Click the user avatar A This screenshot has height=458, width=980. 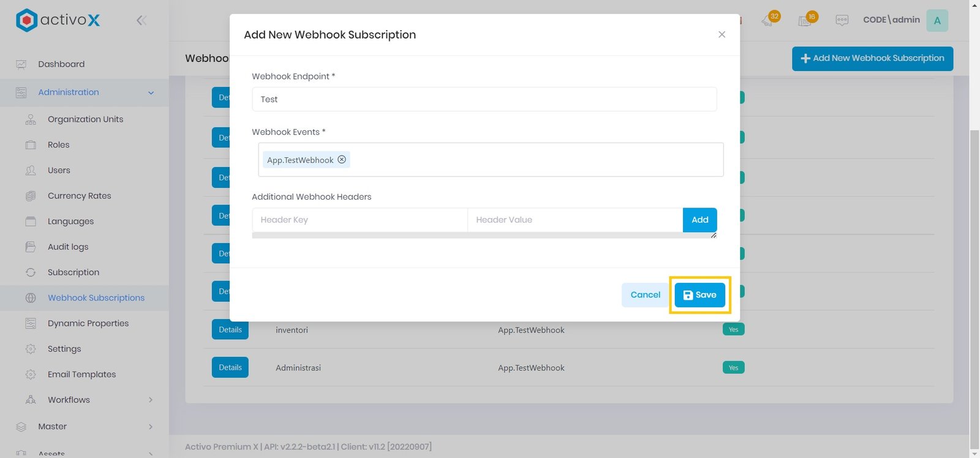pyautogui.click(x=937, y=20)
